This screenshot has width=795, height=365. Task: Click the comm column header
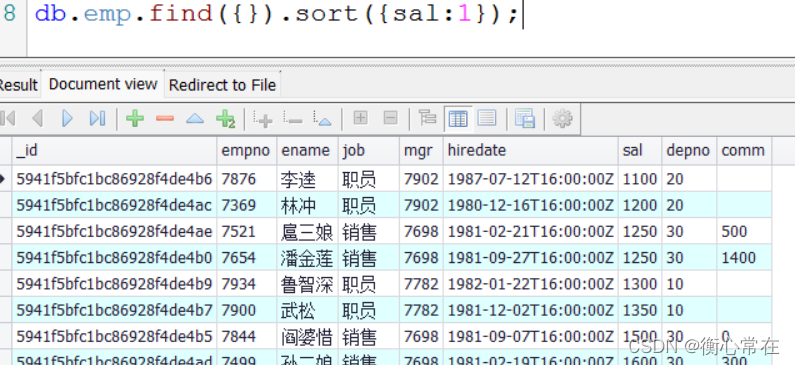coord(744,151)
